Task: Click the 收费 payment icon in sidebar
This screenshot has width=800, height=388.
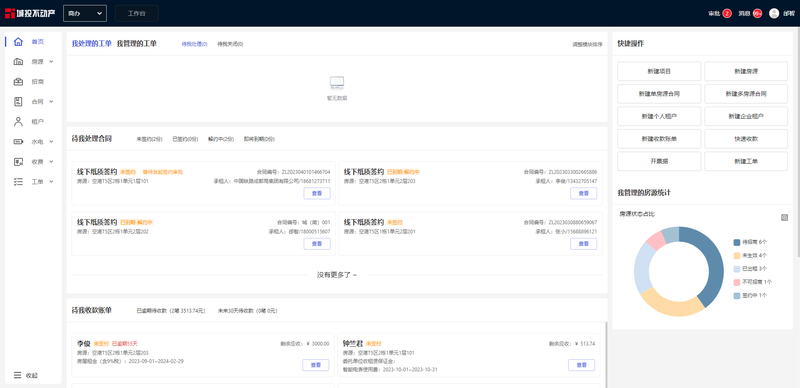Action: click(x=18, y=162)
